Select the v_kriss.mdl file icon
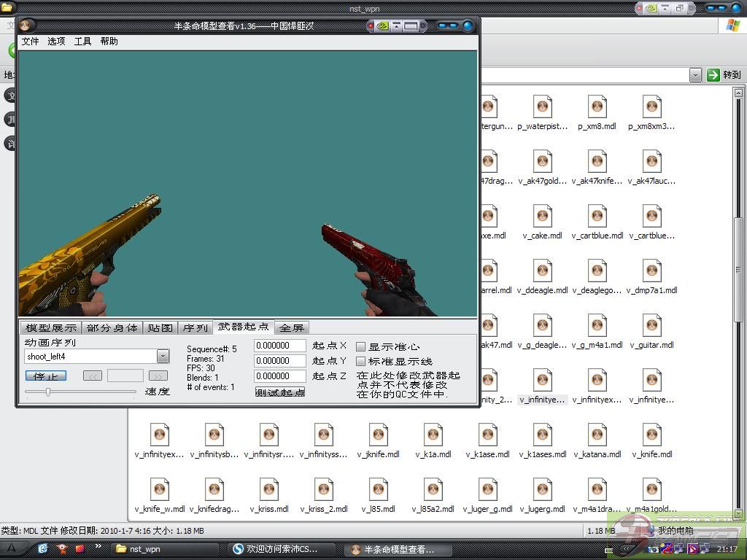 click(x=268, y=490)
